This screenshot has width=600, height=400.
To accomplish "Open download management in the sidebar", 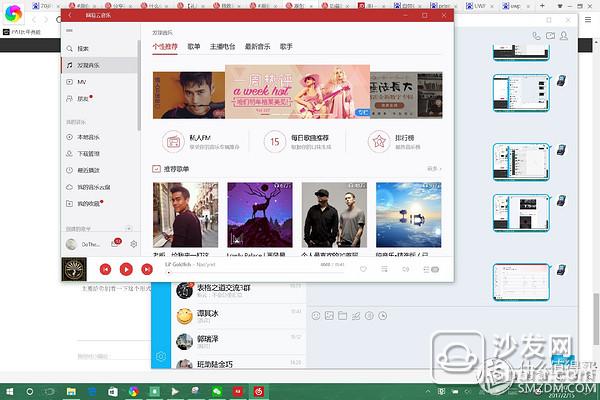I will point(99,153).
